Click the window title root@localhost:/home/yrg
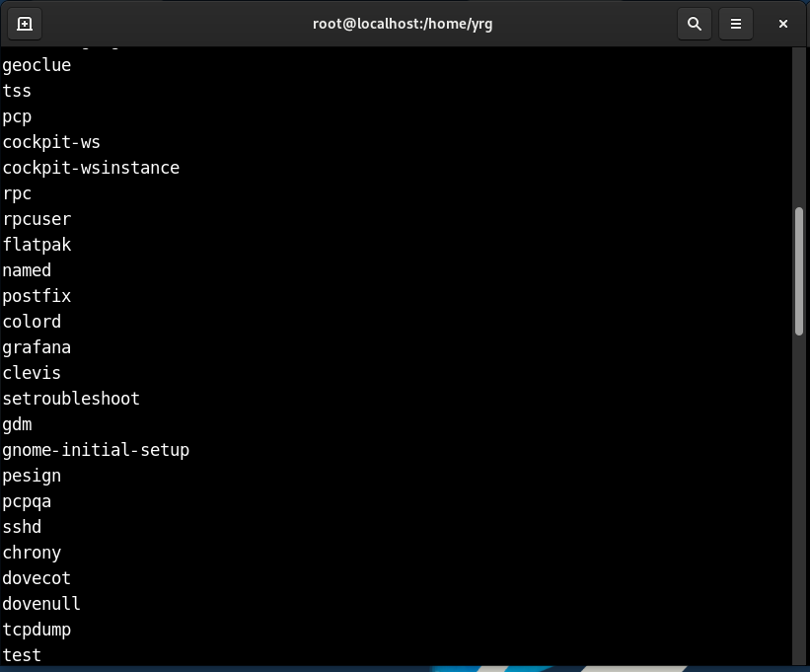Image resolution: width=810 pixels, height=672 pixels. [403, 24]
